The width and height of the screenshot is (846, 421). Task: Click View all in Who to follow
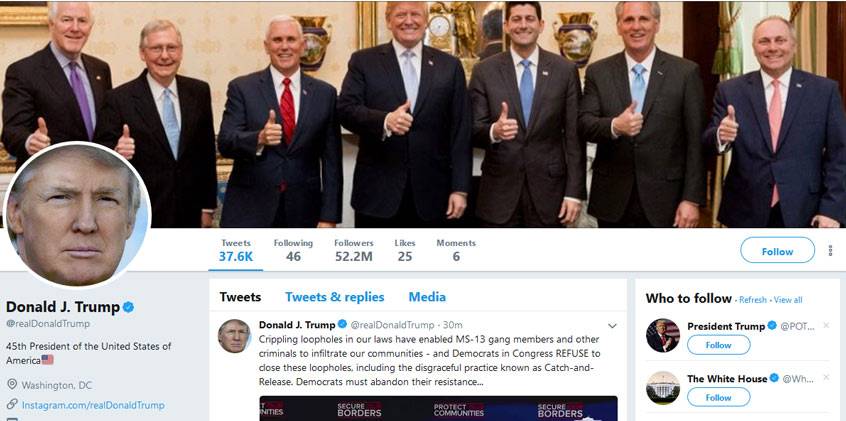point(788,300)
